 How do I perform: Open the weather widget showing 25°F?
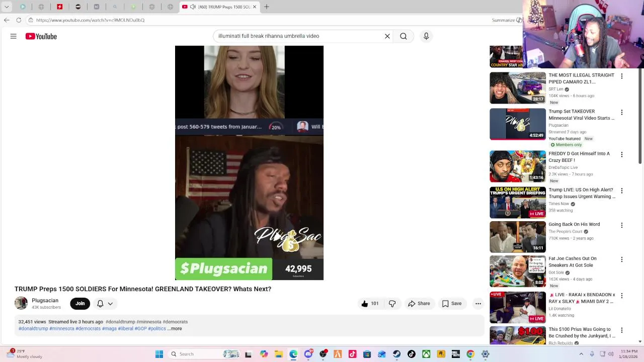click(24, 354)
